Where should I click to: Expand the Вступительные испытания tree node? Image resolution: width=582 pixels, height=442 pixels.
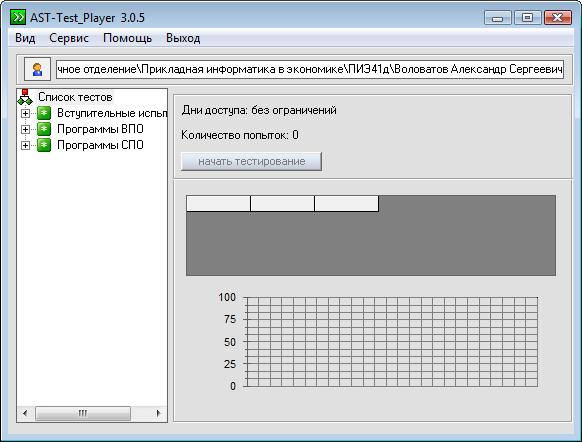[x=25, y=113]
